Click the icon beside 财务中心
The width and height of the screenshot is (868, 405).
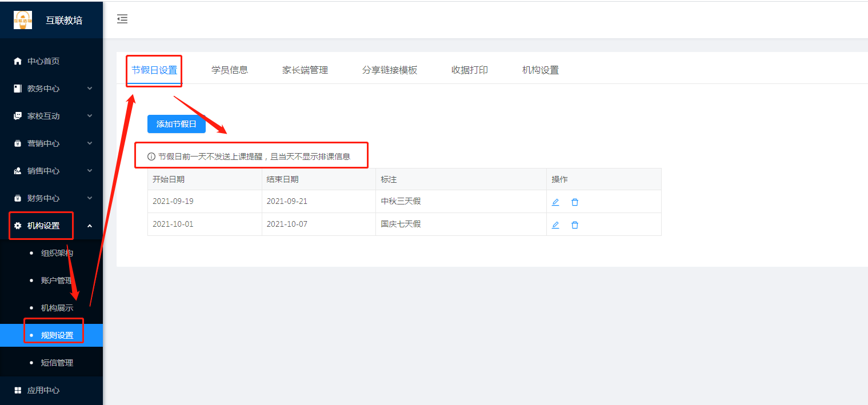click(x=18, y=198)
